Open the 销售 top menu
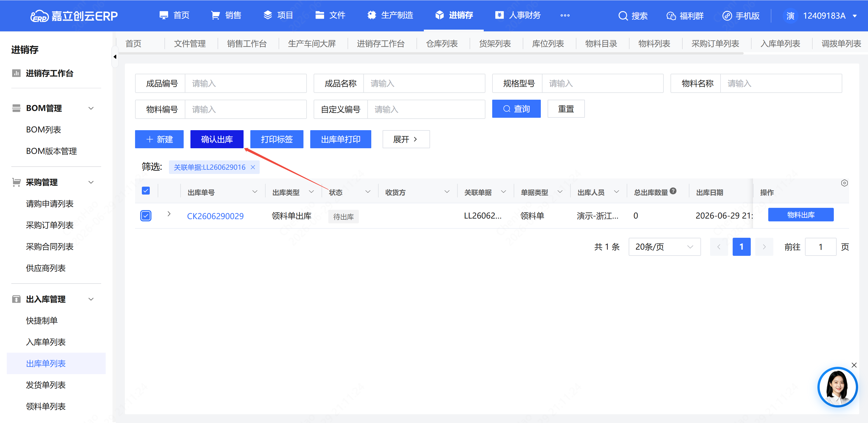 [226, 16]
